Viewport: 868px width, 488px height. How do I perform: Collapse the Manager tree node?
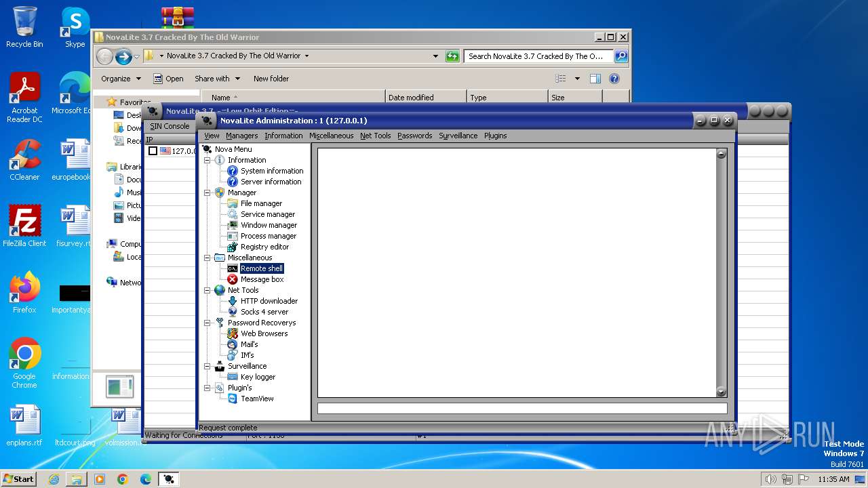pyautogui.click(x=208, y=192)
